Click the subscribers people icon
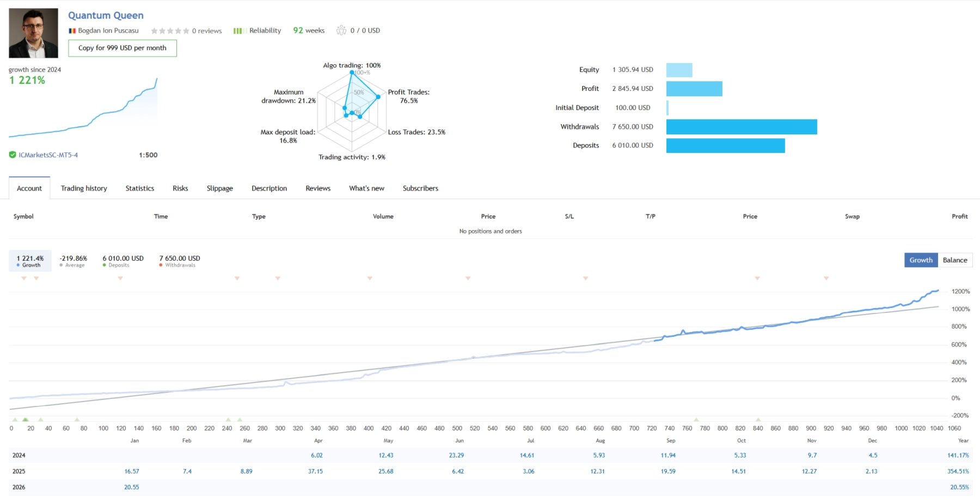980x499 pixels. [x=341, y=30]
